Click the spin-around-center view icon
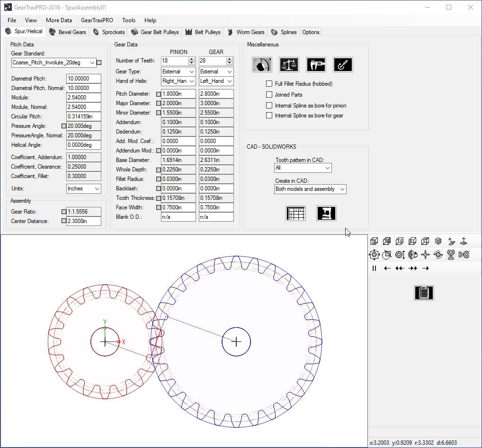 [438, 255]
